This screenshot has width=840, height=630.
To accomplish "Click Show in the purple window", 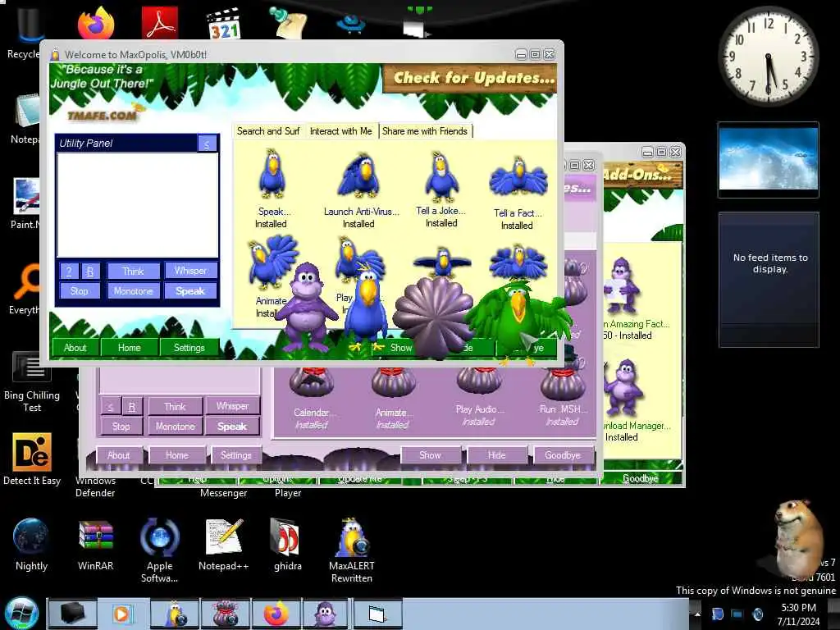I will pos(430,454).
